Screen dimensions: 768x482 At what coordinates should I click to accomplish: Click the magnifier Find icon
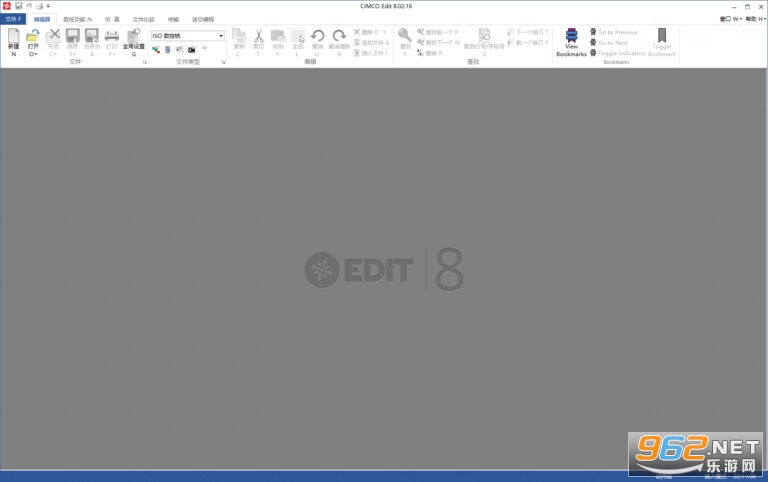pos(405,35)
